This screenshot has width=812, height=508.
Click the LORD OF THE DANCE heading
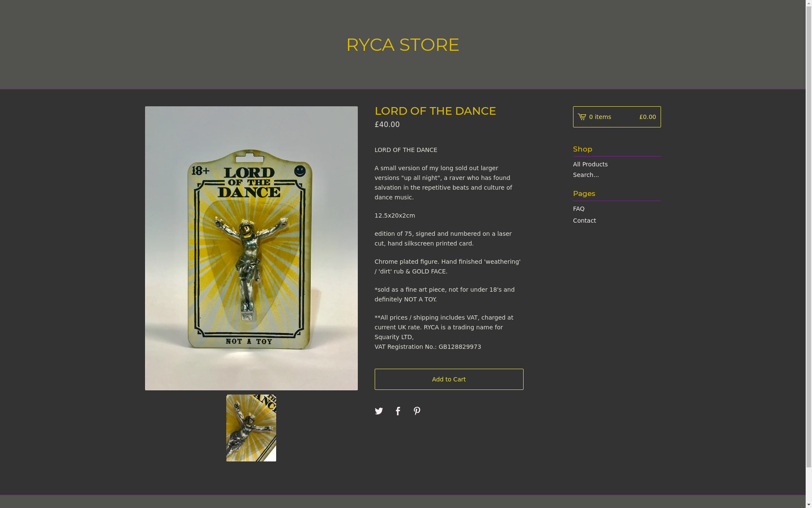pos(435,111)
